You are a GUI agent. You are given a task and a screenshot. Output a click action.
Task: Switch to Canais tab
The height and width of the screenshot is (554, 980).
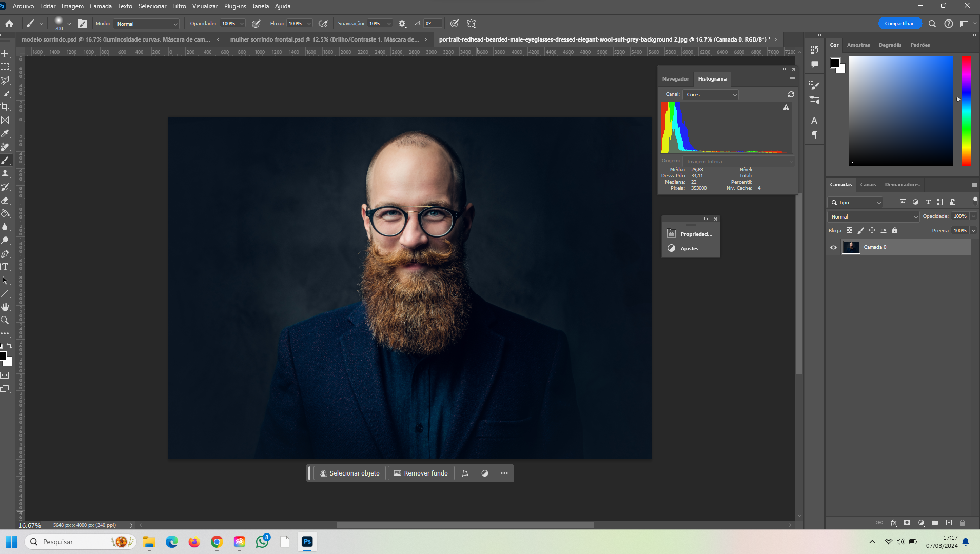(868, 185)
